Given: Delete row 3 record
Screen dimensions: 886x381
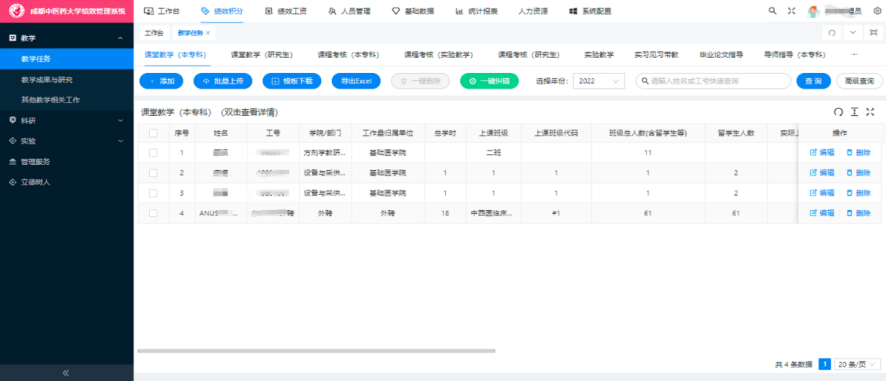Looking at the screenshot, I should point(858,193).
